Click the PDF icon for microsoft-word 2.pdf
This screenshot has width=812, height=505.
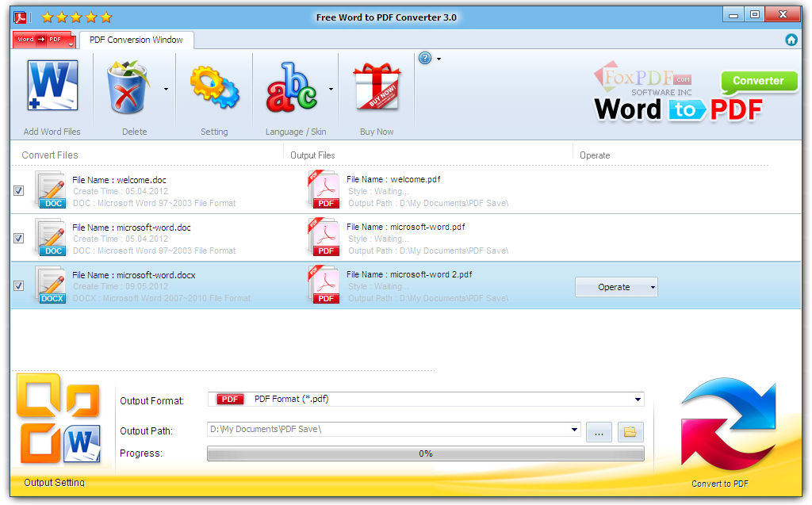click(x=324, y=285)
